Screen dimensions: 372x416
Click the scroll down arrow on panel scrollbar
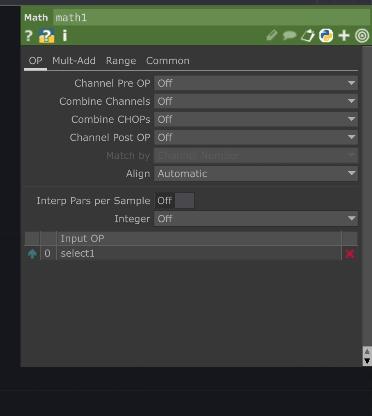click(367, 361)
